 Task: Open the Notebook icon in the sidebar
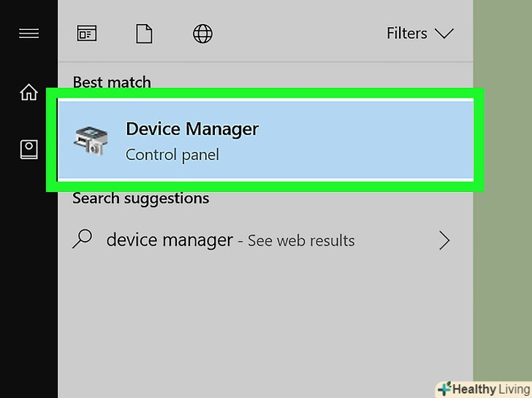tap(28, 150)
